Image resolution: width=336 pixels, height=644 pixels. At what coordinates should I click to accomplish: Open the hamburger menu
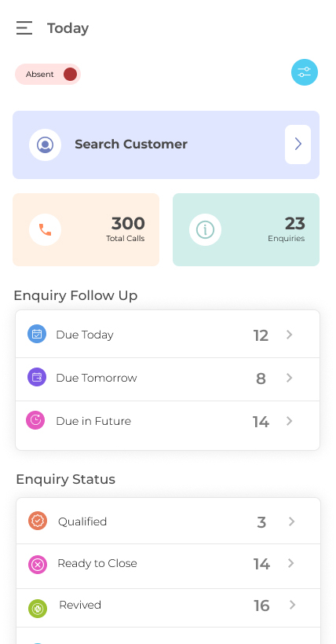coord(24,28)
